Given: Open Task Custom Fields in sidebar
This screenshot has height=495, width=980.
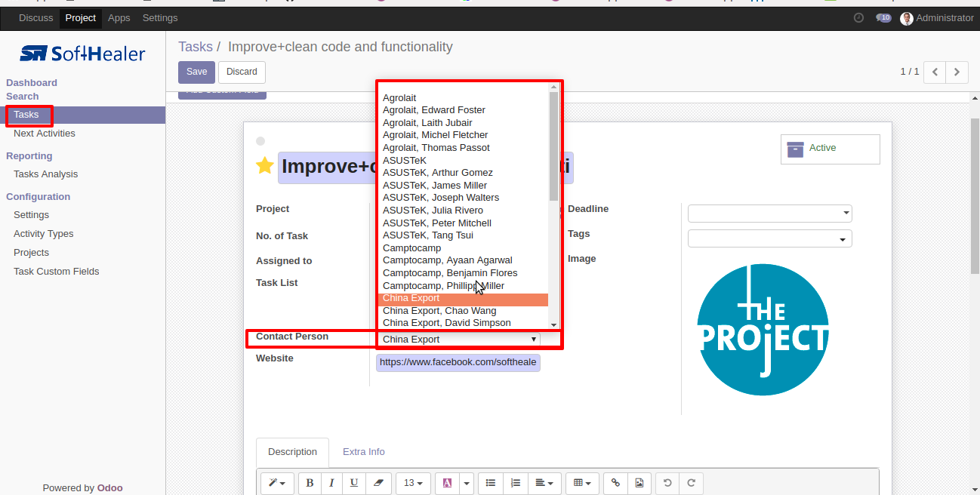Looking at the screenshot, I should (57, 272).
